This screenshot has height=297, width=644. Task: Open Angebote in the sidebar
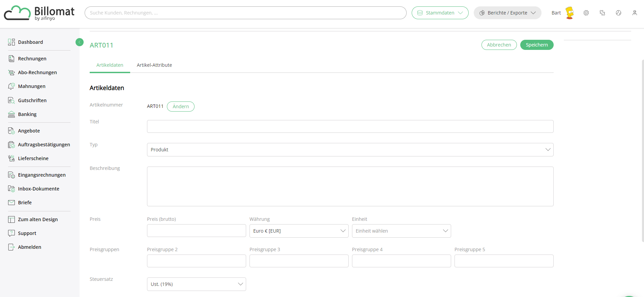pos(29,131)
